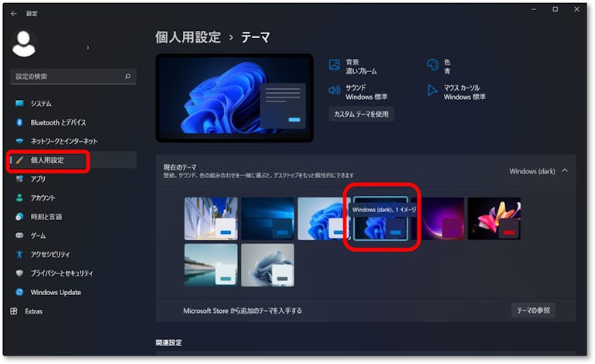Viewport: 595px width, 364px height.
Task: Click the Windows Update sync icon
Action: click(19, 292)
